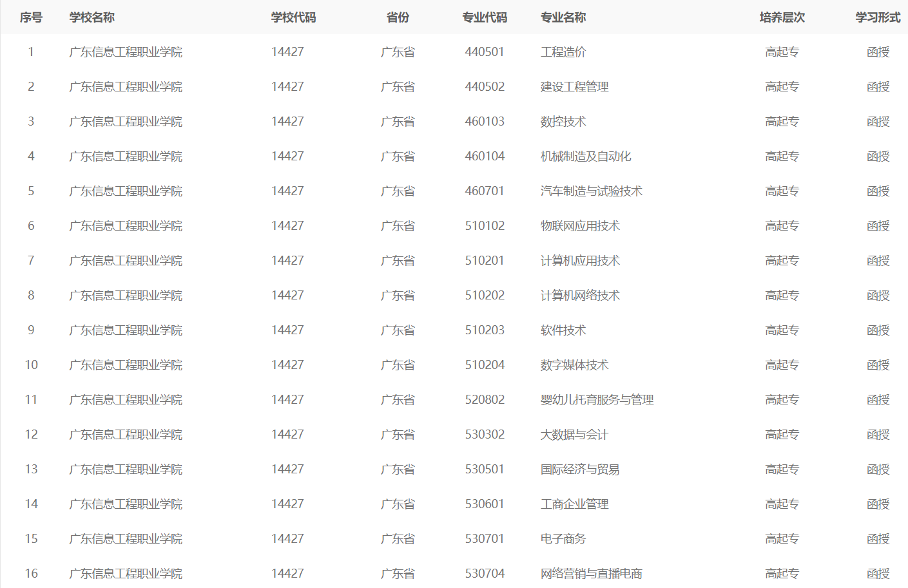Image resolution: width=908 pixels, height=588 pixels.
Task: Click major code 530601
Action: (485, 504)
